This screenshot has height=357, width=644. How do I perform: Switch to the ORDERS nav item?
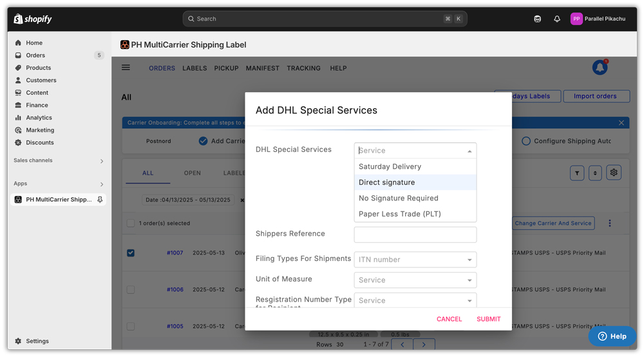coord(162,68)
